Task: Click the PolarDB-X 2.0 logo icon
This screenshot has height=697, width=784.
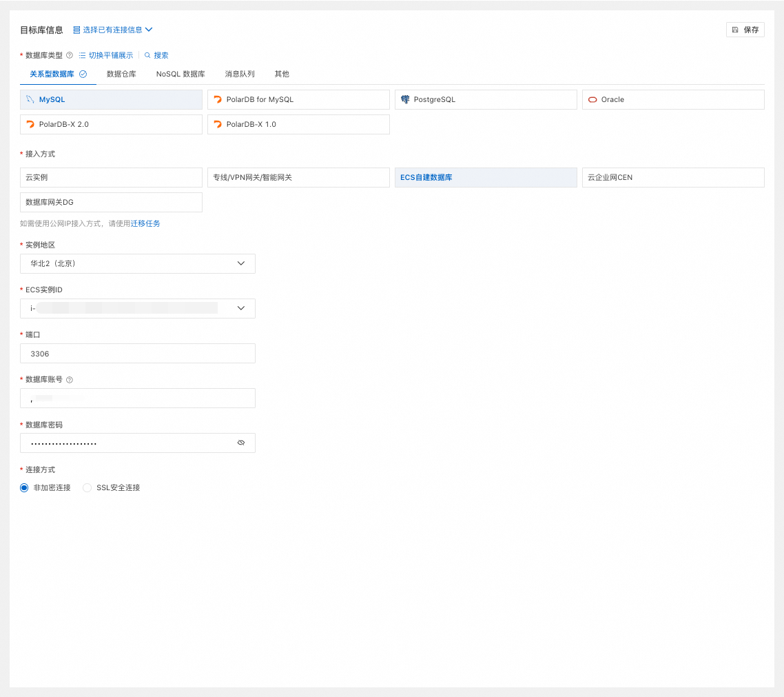Action: (30, 124)
